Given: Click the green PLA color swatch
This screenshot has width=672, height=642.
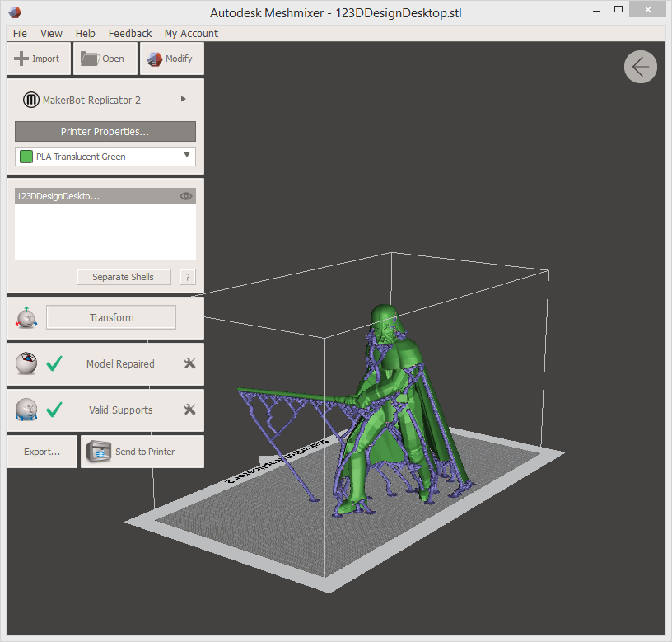Looking at the screenshot, I should point(26,157).
